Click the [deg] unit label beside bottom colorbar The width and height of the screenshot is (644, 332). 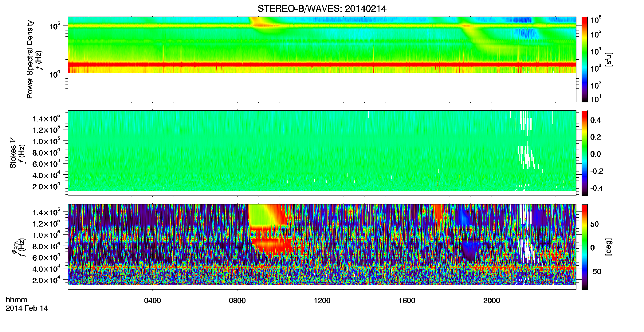pyautogui.click(x=609, y=247)
